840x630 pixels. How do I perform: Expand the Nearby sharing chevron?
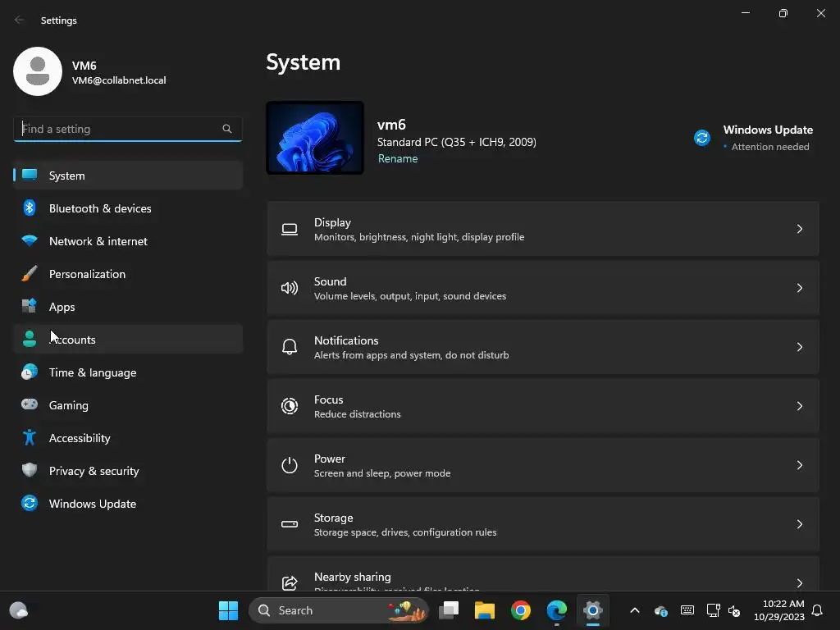[x=799, y=583]
